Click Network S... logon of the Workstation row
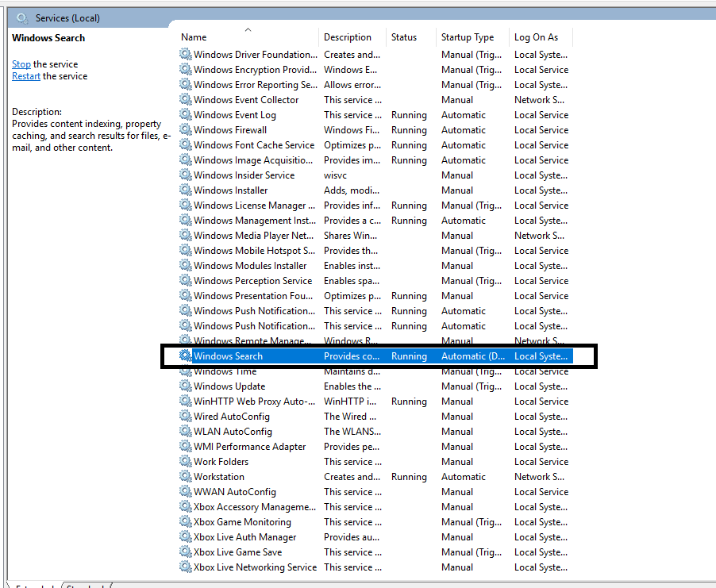The width and height of the screenshot is (716, 588). point(539,477)
